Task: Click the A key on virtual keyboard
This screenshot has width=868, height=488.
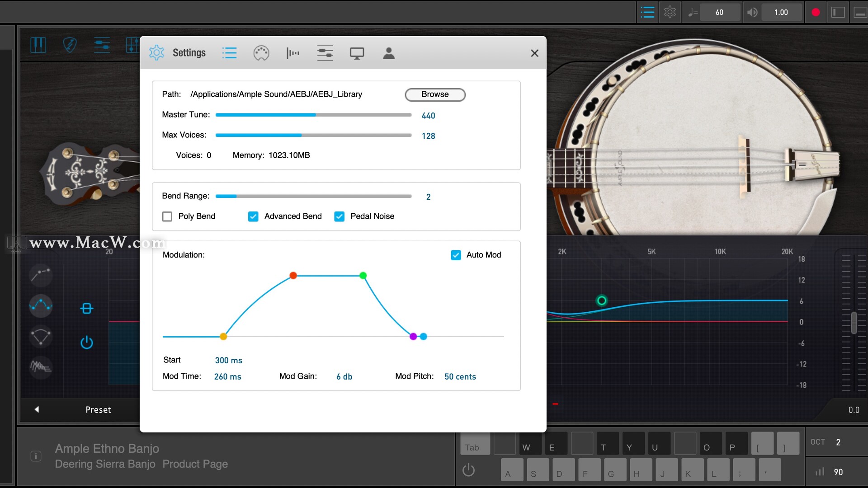Action: coord(512,470)
